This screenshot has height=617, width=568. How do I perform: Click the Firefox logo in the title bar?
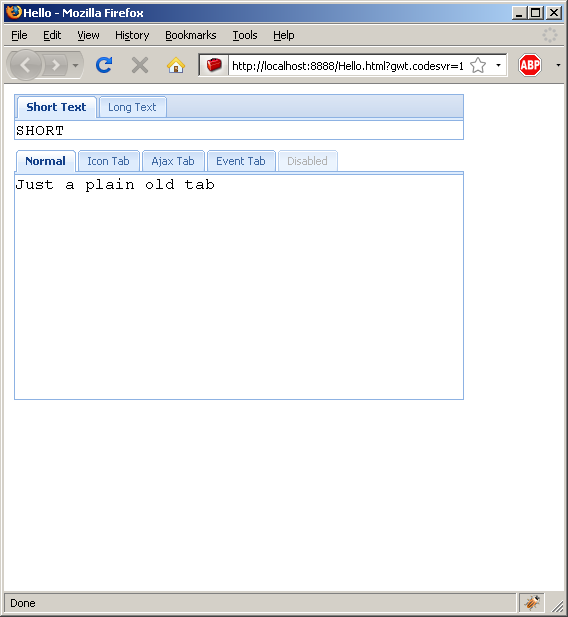pos(14,12)
